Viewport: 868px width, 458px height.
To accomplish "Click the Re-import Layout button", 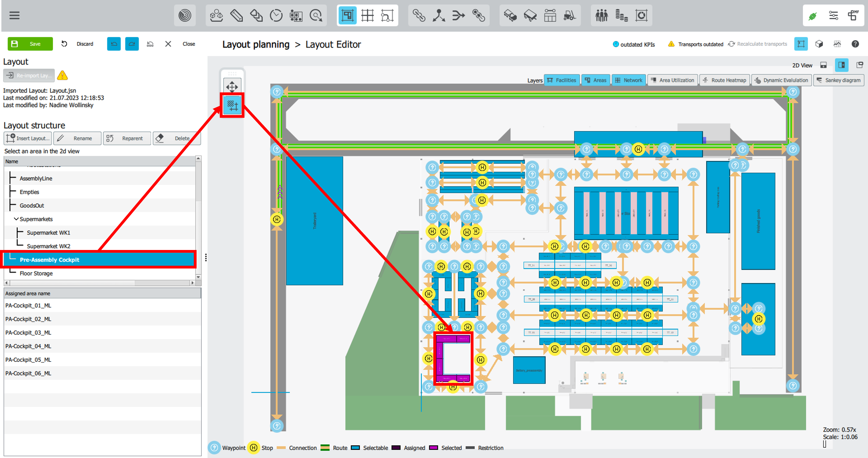I will (x=29, y=75).
